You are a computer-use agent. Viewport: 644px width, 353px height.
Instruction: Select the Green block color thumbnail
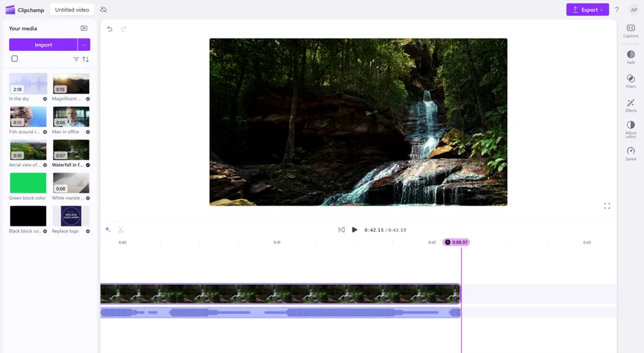(x=28, y=183)
